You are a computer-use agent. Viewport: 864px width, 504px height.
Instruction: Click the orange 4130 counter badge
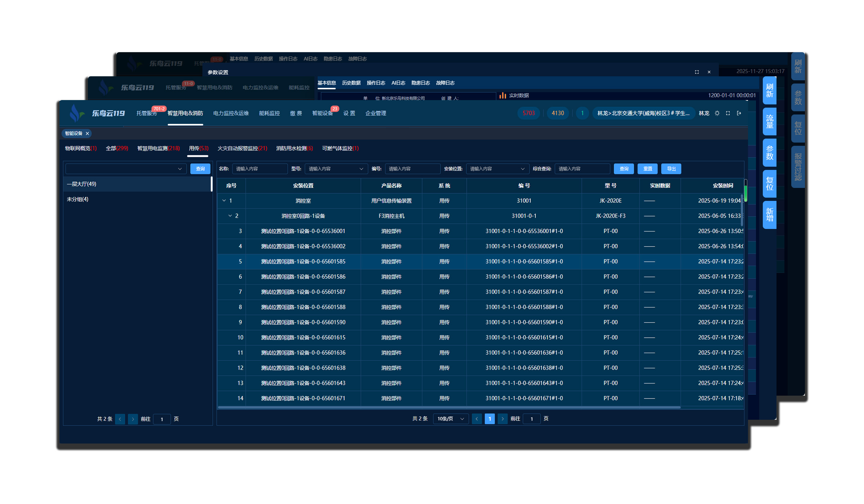click(558, 113)
